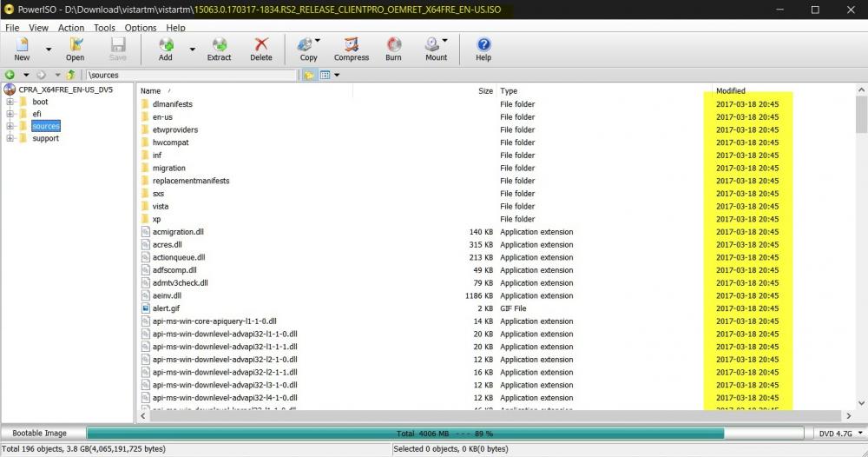Image resolution: width=868 pixels, height=457 pixels.
Task: Click the Burn disc icon
Action: (x=393, y=48)
